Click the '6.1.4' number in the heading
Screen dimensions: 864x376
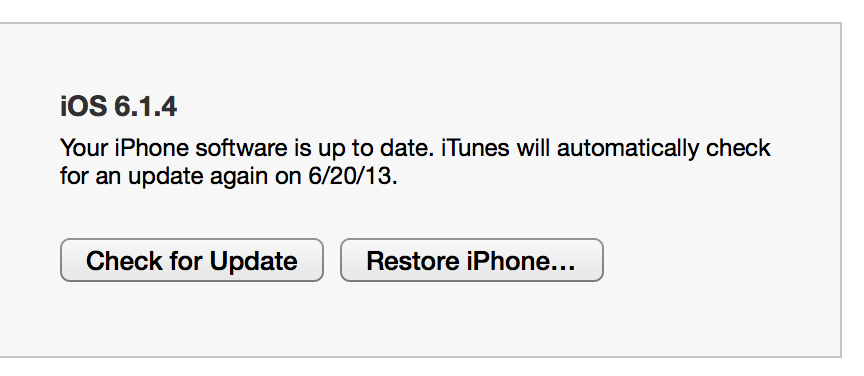[145, 106]
